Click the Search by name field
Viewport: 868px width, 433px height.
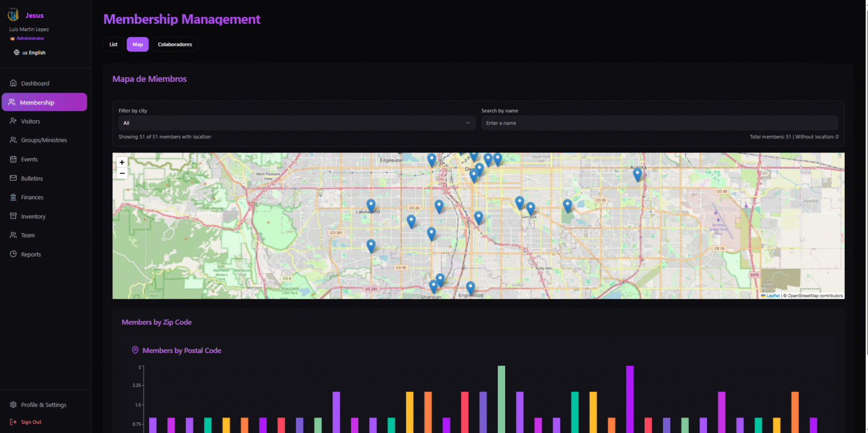(x=659, y=123)
